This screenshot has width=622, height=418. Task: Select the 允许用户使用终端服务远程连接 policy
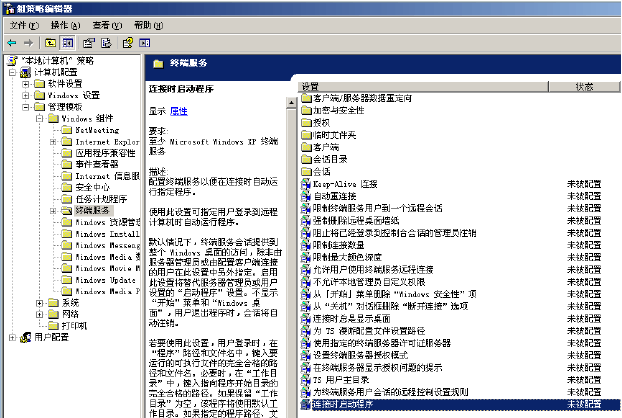point(373,270)
